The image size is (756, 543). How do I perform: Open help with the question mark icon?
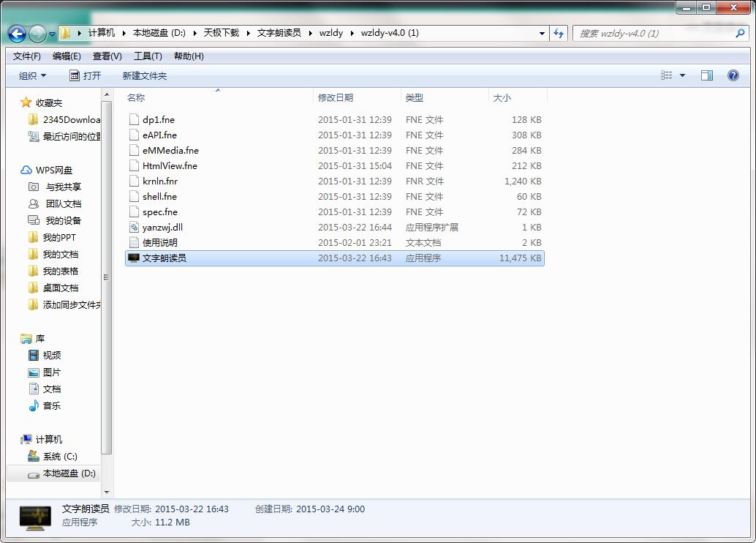point(733,75)
